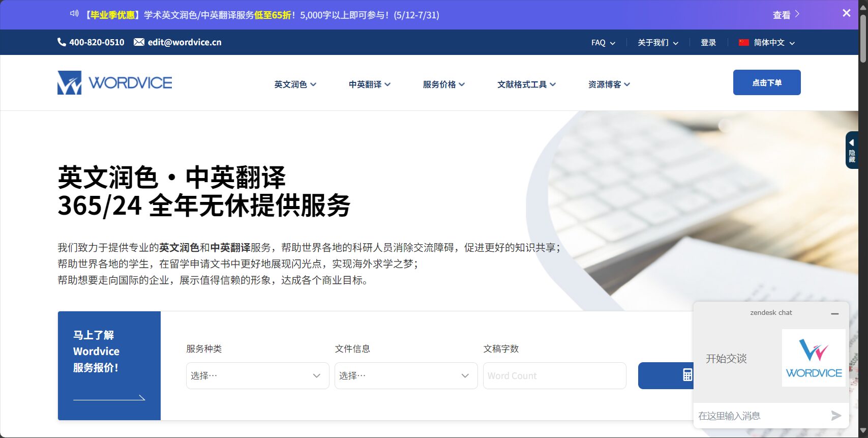Click the China flag icon

pyautogui.click(x=743, y=43)
